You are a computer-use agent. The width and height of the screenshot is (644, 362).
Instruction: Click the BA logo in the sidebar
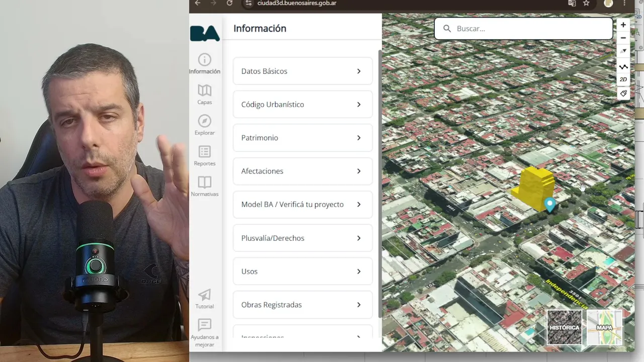tap(205, 33)
